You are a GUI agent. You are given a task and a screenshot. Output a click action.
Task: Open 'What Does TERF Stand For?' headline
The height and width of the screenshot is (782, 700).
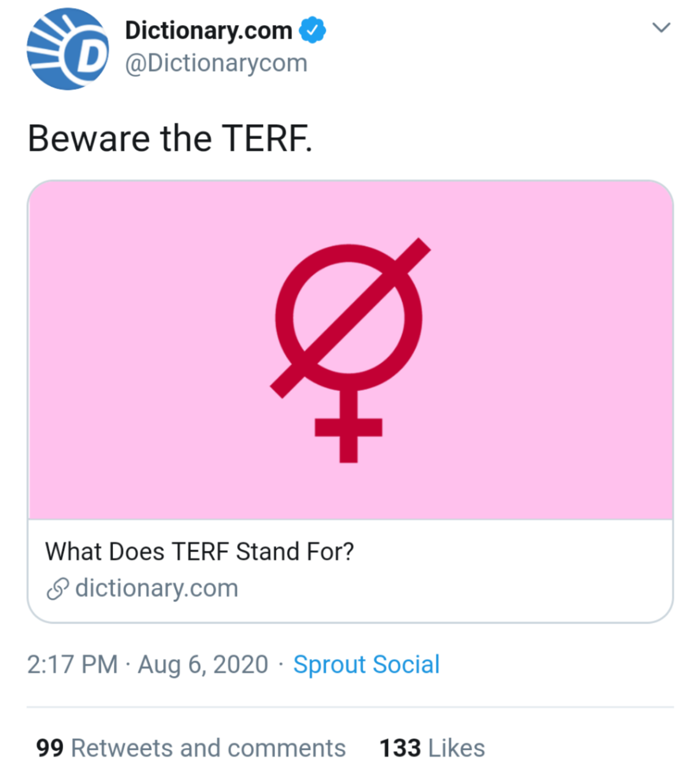tap(199, 551)
